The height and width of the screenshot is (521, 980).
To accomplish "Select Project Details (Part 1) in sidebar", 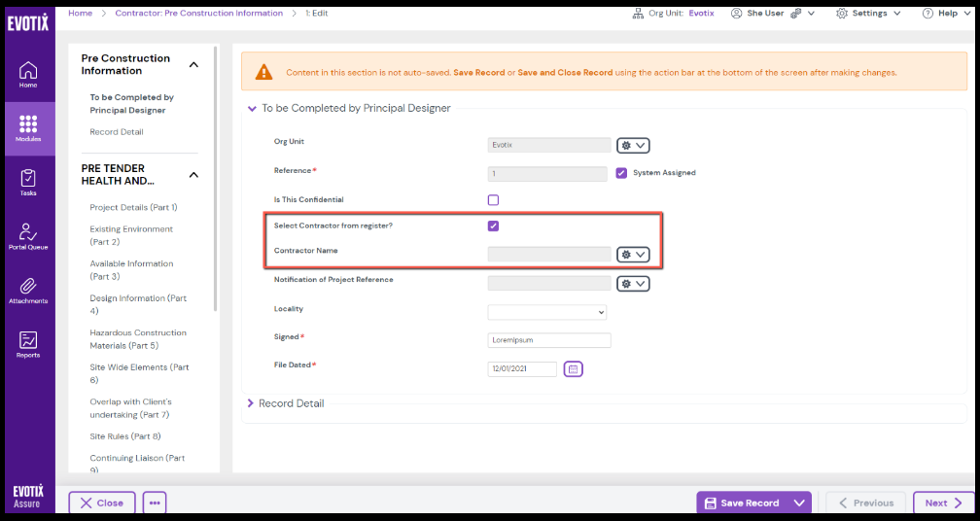I will (x=133, y=208).
